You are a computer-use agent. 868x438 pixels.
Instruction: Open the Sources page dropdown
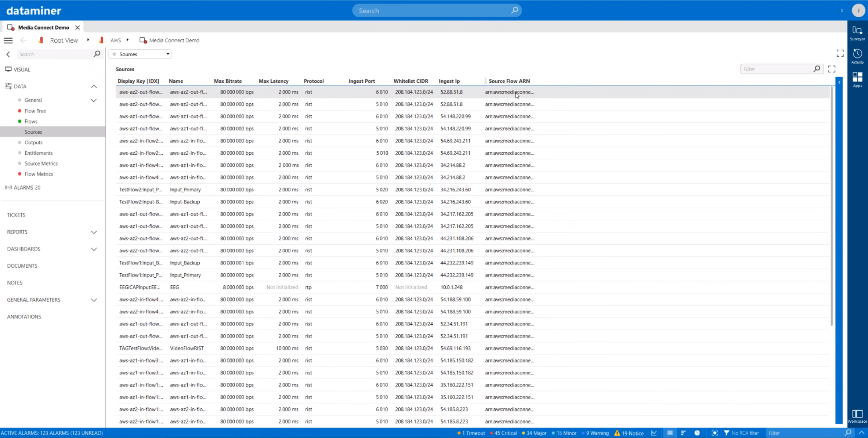140,54
